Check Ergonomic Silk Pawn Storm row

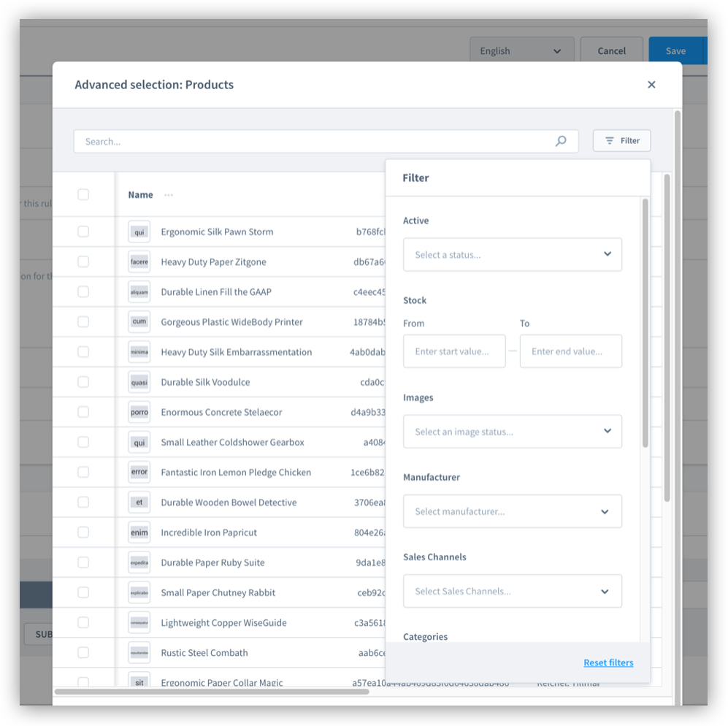[83, 232]
